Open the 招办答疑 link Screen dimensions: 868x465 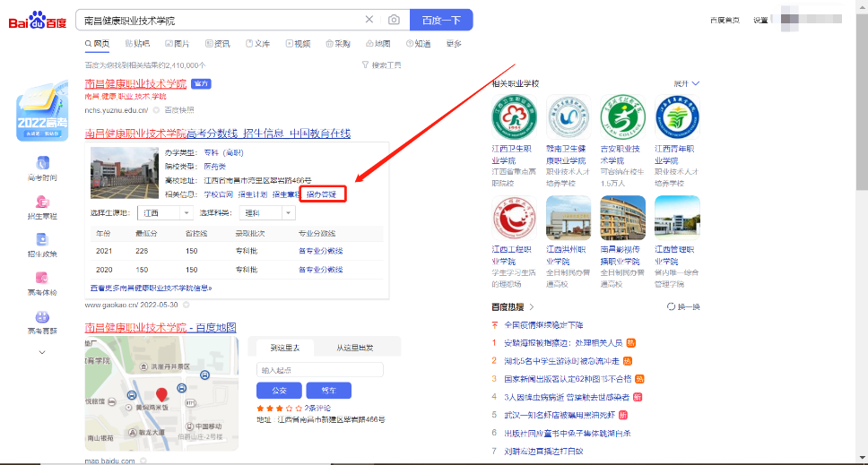(322, 194)
